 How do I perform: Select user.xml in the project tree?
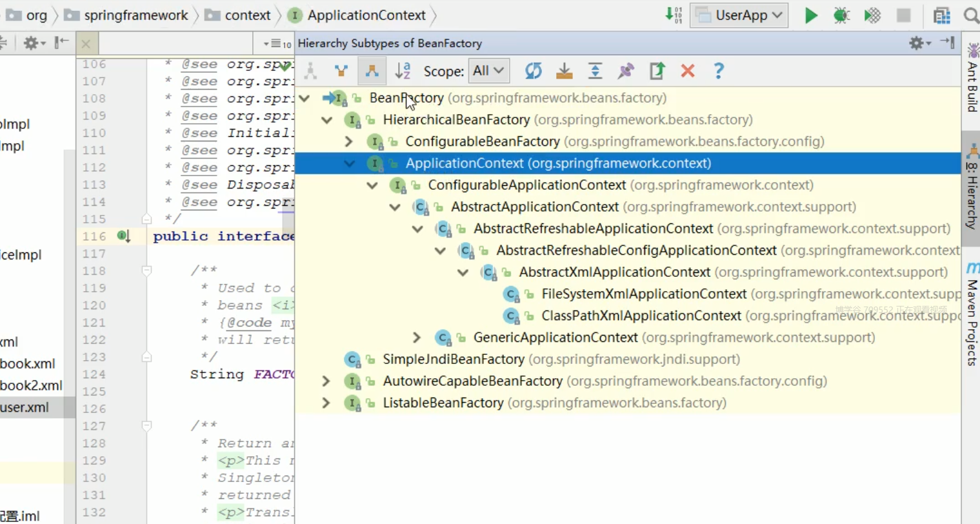tap(25, 407)
